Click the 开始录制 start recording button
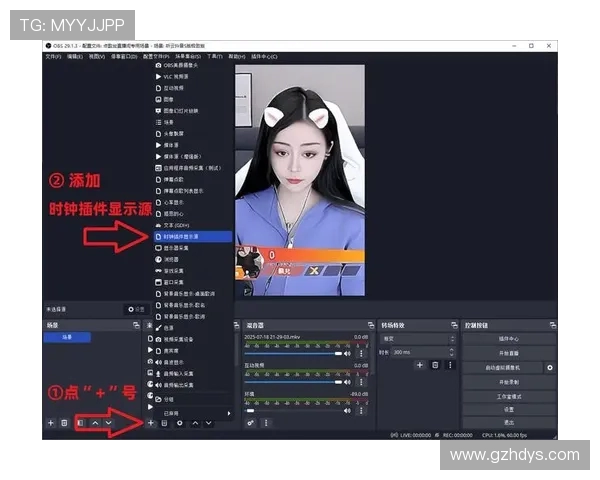This screenshot has width=600, height=480. click(x=509, y=382)
